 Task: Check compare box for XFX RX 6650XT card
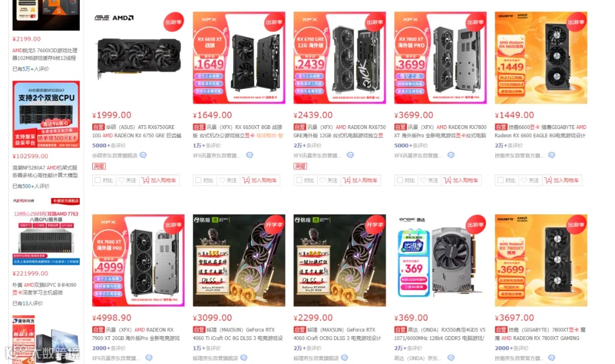point(199,180)
